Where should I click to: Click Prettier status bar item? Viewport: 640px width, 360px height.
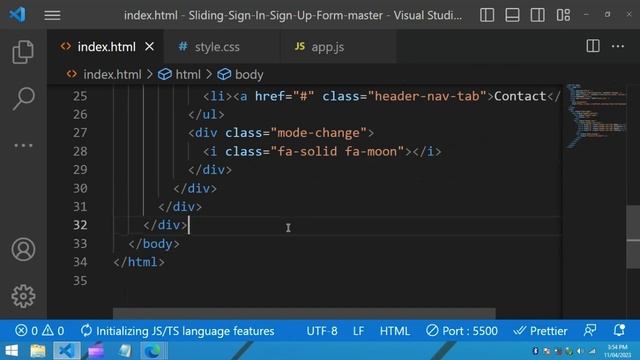coord(540,331)
